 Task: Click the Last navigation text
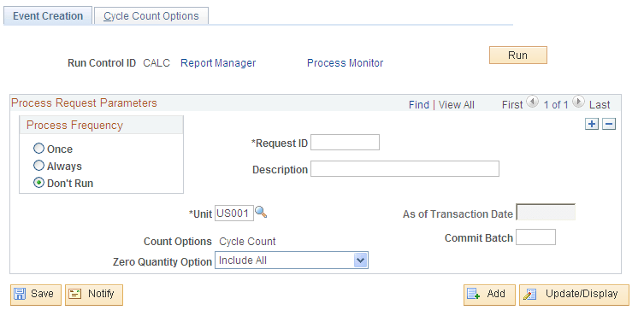coord(600,105)
